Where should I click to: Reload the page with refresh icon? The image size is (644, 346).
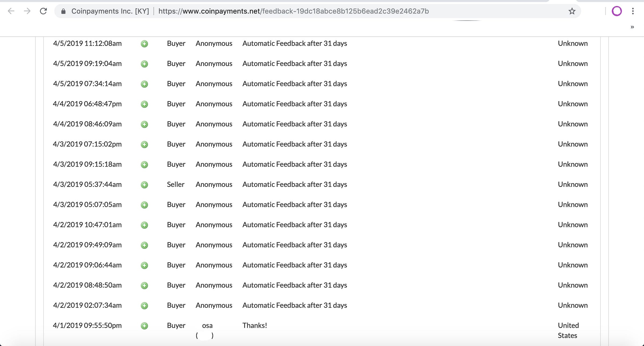click(x=43, y=11)
